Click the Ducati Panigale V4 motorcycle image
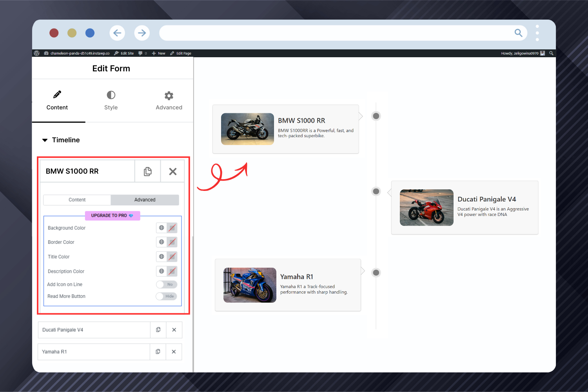Image resolution: width=588 pixels, height=392 pixels. pos(426,207)
